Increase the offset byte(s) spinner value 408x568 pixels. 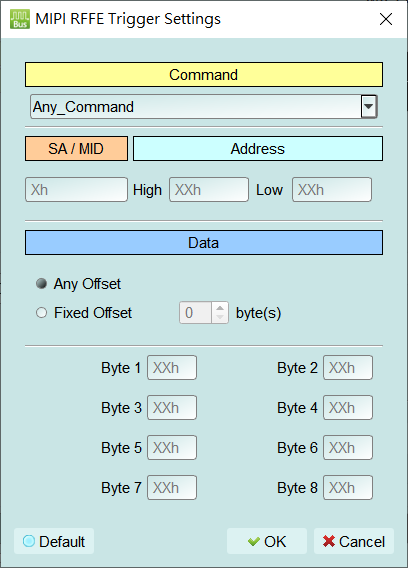point(220,307)
